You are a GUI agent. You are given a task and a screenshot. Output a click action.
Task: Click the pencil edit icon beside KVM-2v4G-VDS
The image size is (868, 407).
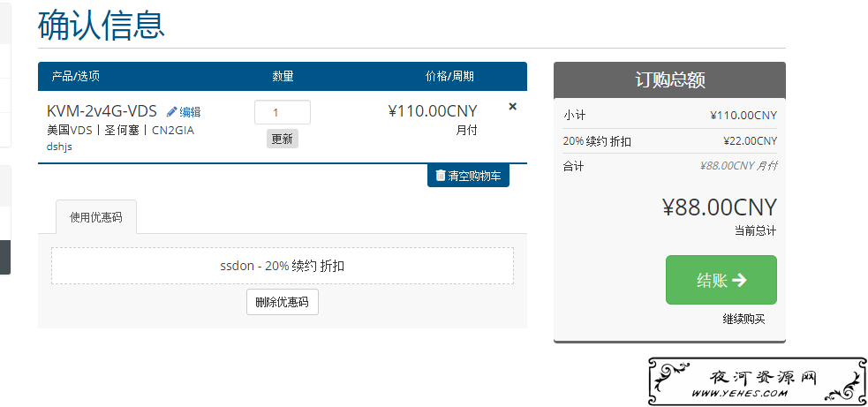point(171,112)
